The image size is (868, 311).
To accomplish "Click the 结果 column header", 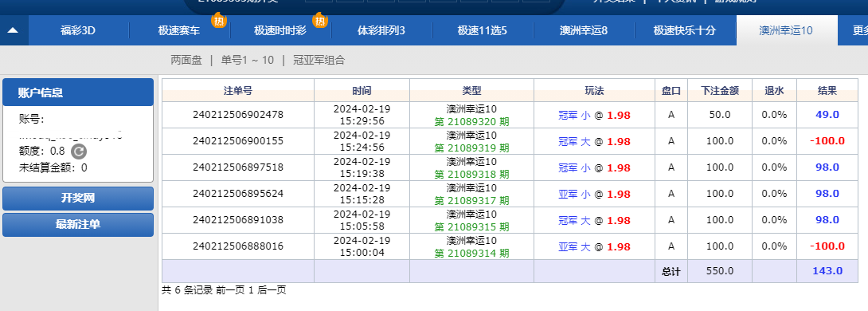I will (x=827, y=90).
